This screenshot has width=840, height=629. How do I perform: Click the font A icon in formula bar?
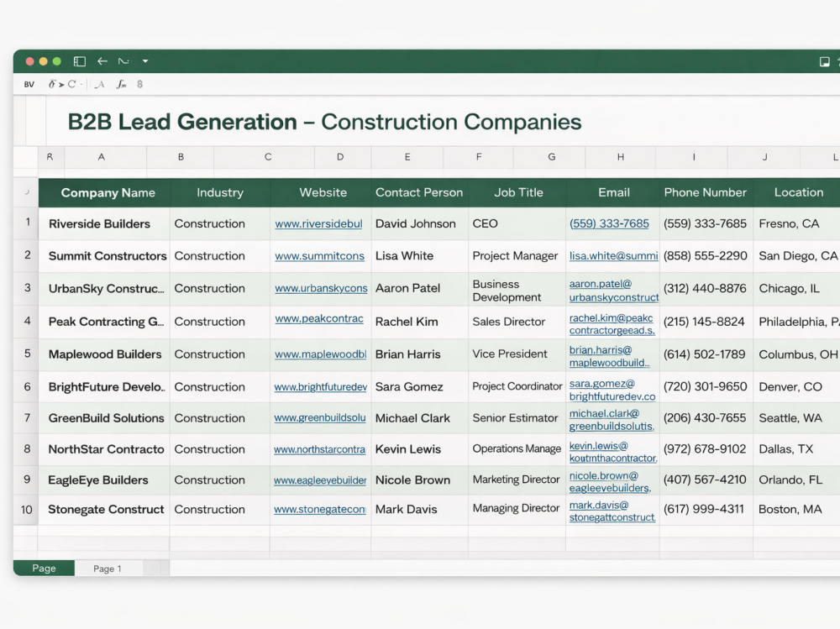pos(100,85)
